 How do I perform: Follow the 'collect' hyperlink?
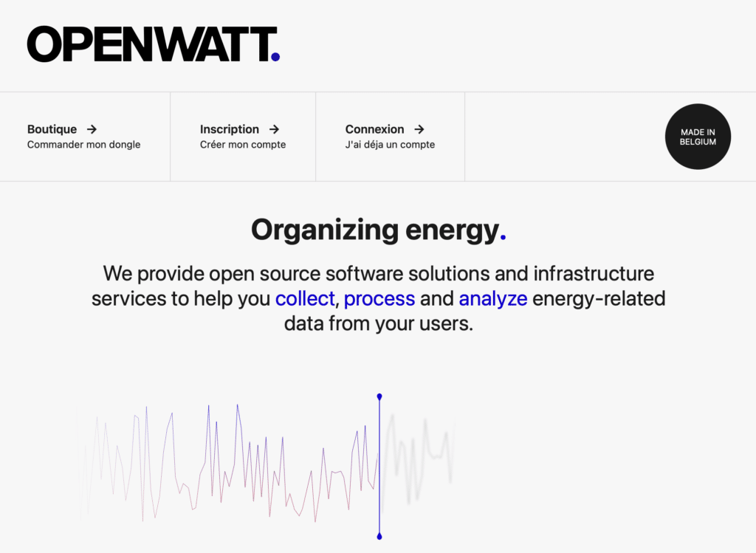pos(305,299)
